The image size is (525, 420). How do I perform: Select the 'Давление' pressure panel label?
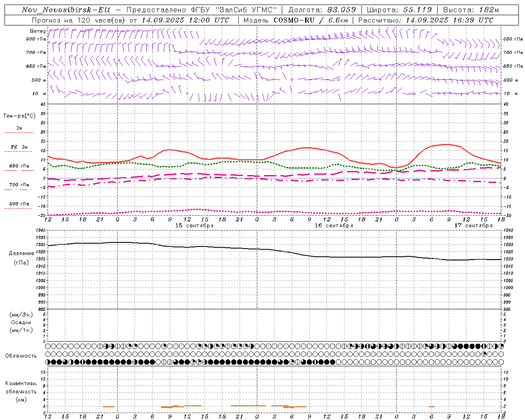21,253
